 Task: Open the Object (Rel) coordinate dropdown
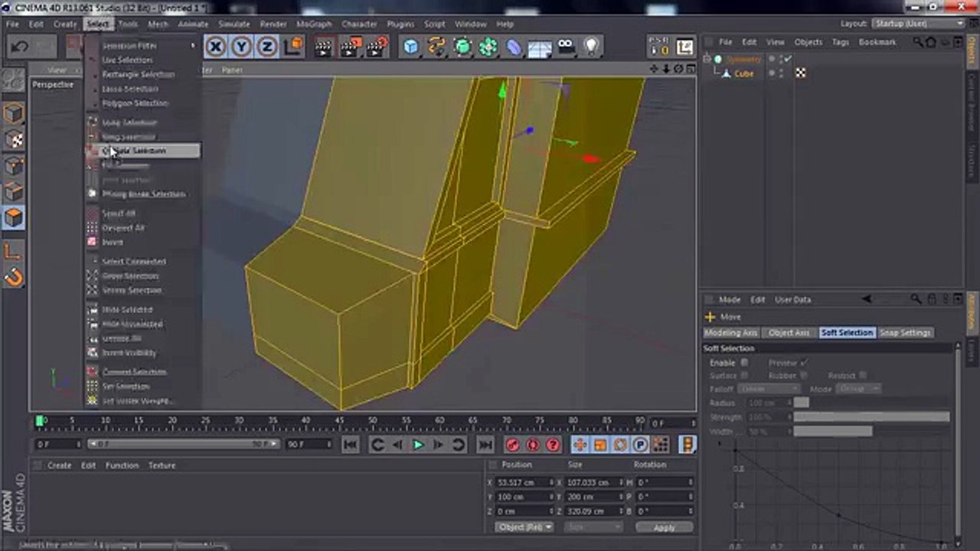point(524,527)
